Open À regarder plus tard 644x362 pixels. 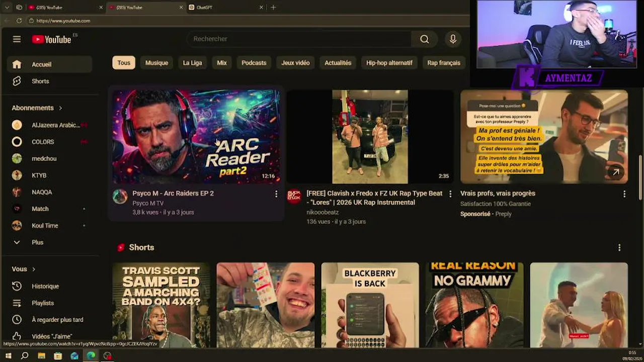coord(49,320)
